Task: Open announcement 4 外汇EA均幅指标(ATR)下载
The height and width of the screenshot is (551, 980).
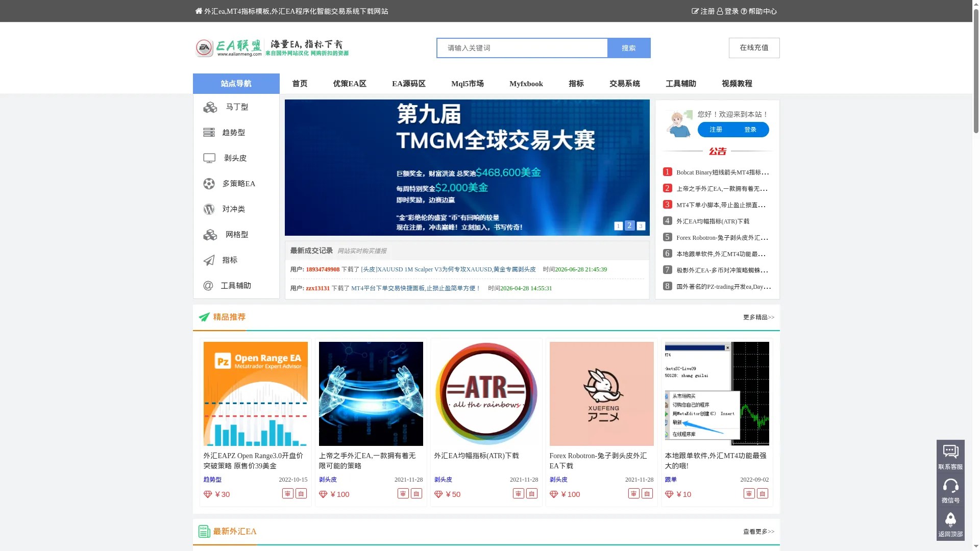Action: click(x=713, y=221)
